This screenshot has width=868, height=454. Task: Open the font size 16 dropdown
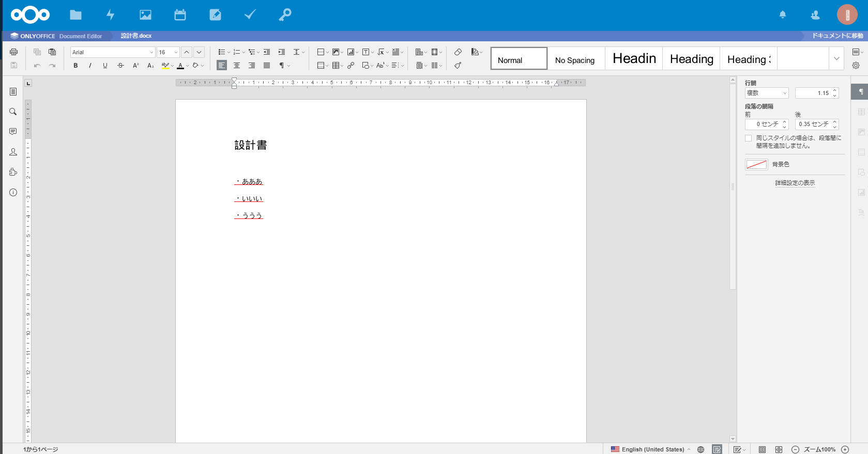(168, 52)
